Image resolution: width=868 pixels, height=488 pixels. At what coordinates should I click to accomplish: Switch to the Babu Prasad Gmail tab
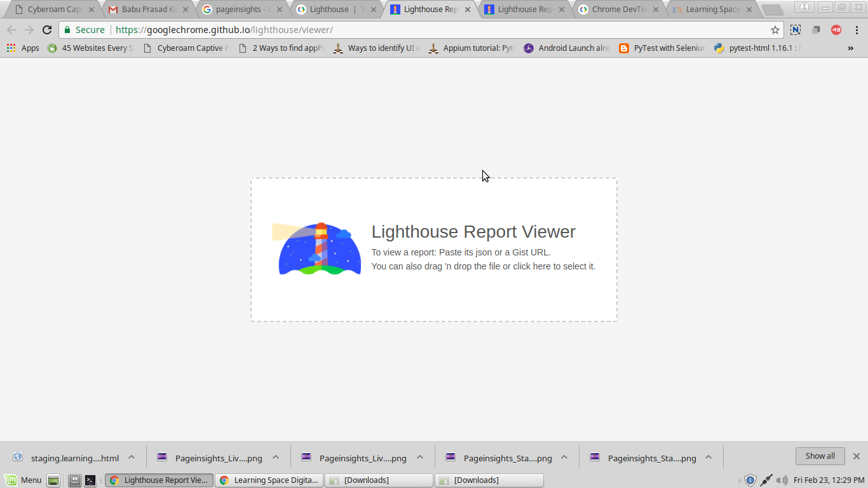(143, 9)
